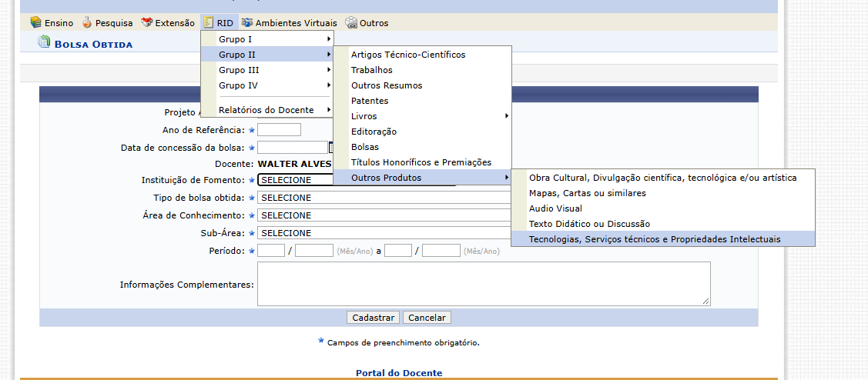Open Sub-Área dropdown

(x=384, y=233)
